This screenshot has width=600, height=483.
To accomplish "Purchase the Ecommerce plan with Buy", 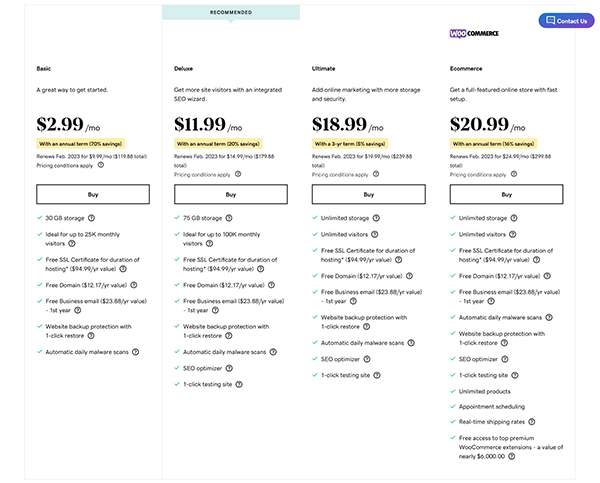I will pyautogui.click(x=506, y=194).
